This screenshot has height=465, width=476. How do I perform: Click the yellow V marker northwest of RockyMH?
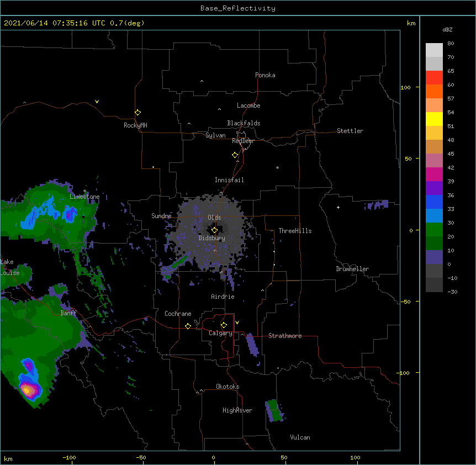97,102
